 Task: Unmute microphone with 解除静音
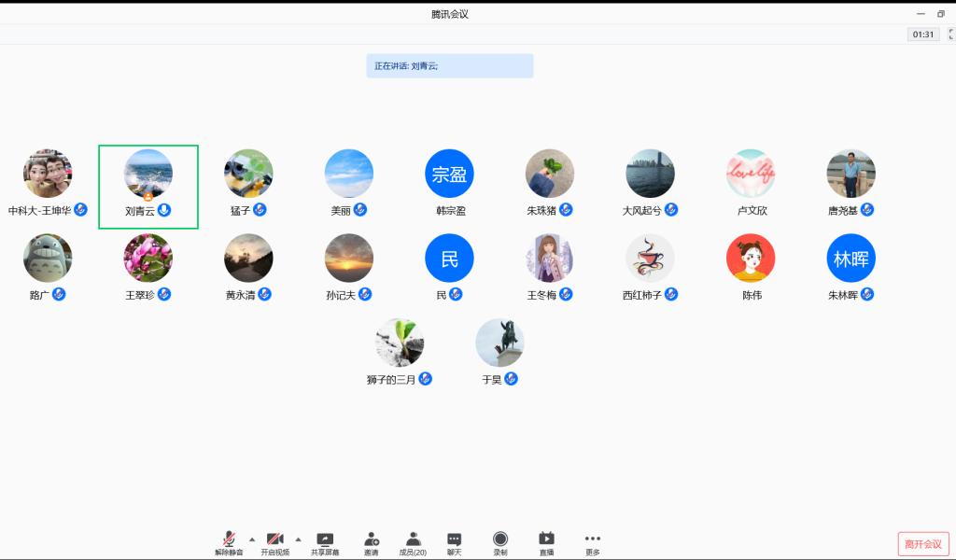229,539
